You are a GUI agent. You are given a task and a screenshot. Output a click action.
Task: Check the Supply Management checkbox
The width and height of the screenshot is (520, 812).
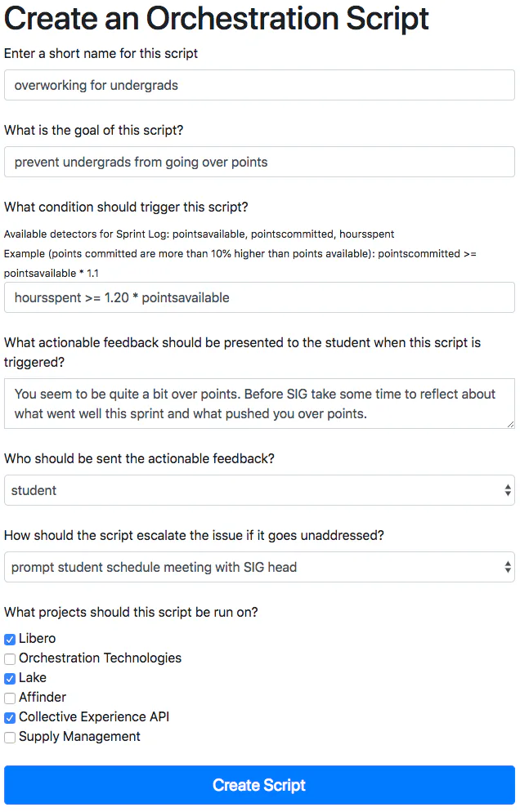(x=10, y=737)
